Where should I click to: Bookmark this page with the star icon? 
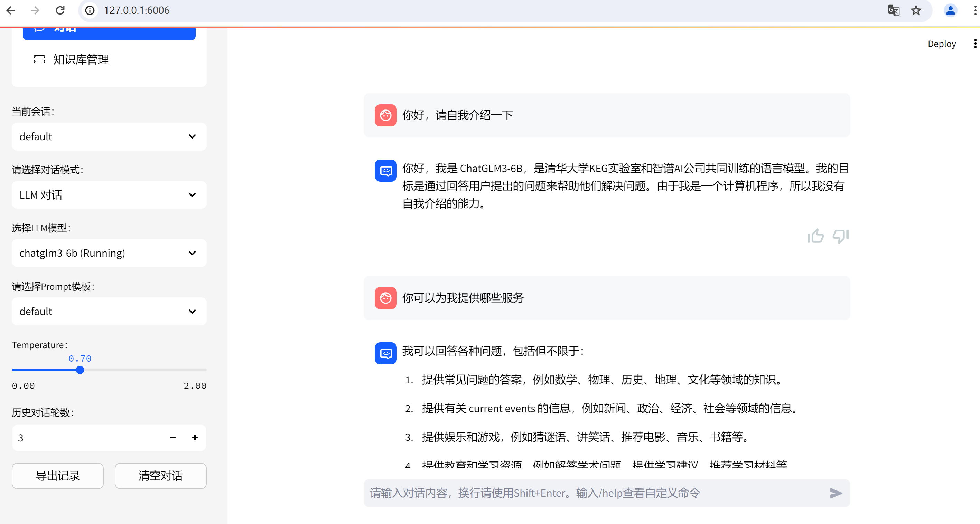(916, 10)
